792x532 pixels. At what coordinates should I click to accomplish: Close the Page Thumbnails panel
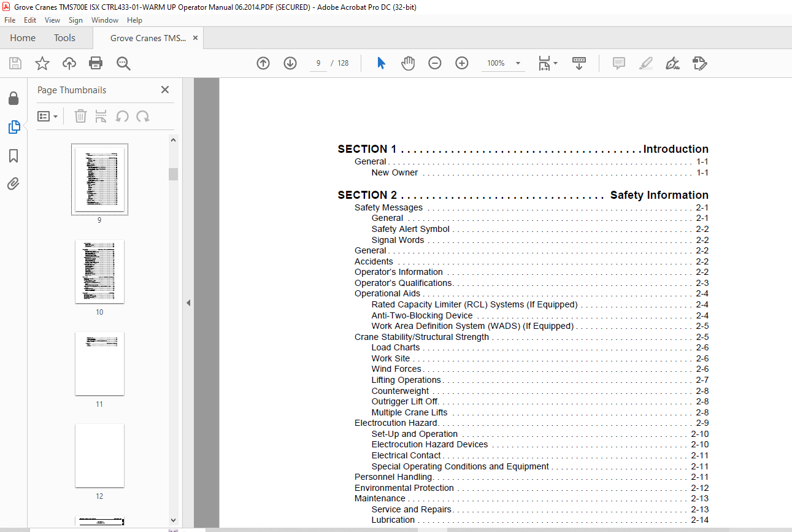pos(165,90)
